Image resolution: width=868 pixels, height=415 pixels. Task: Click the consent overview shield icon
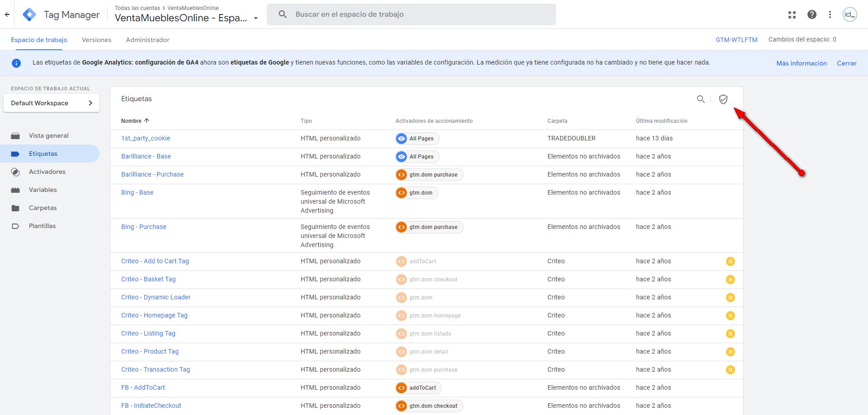pyautogui.click(x=723, y=99)
